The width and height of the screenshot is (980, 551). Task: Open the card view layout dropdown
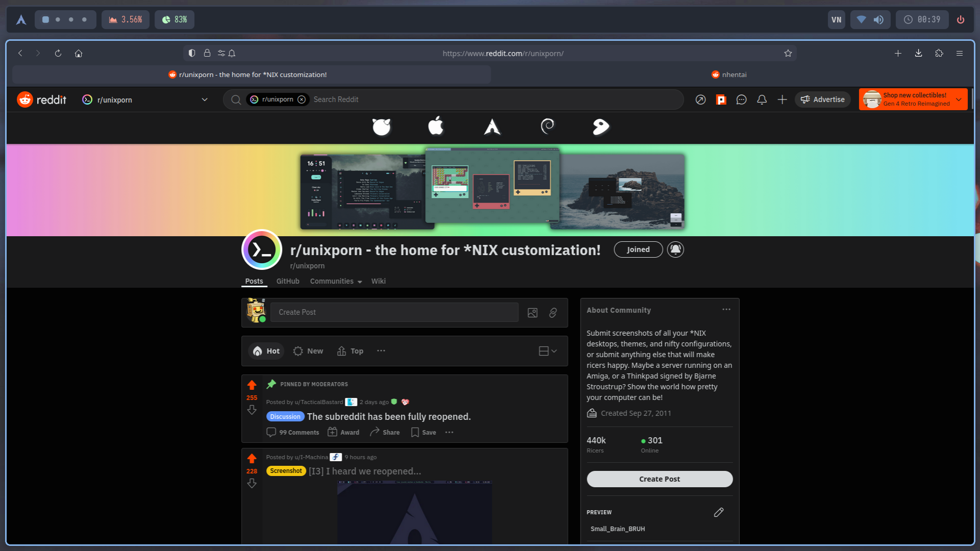pos(548,351)
